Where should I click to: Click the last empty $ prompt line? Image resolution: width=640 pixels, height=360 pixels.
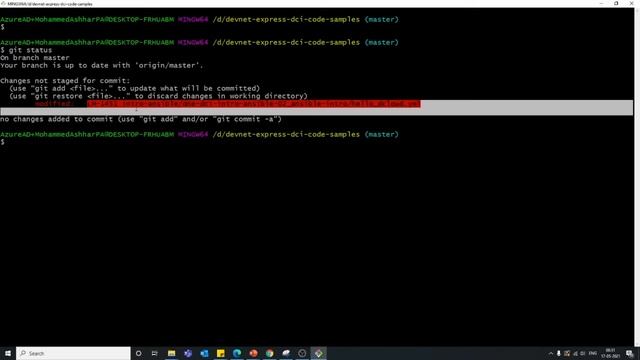click(2, 142)
